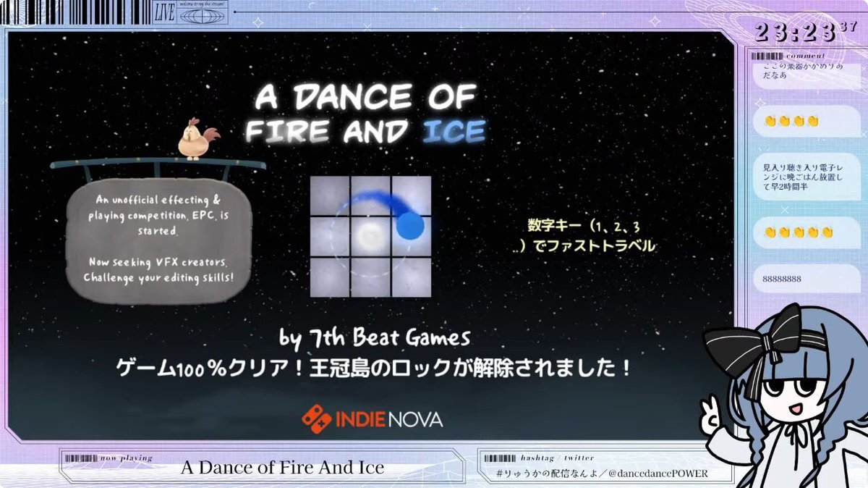Click the 'comment' panel header label
This screenshot has width=868, height=488.
[804, 56]
